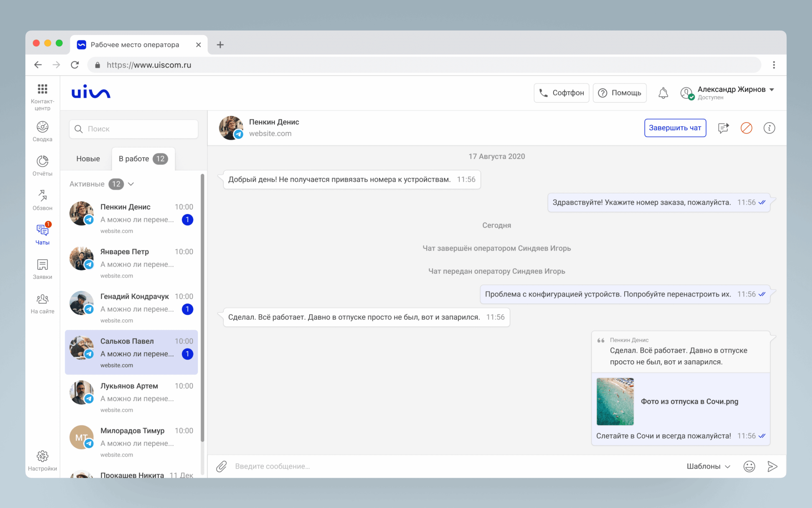Click the block user icon
This screenshot has height=508, width=812.
pos(746,128)
